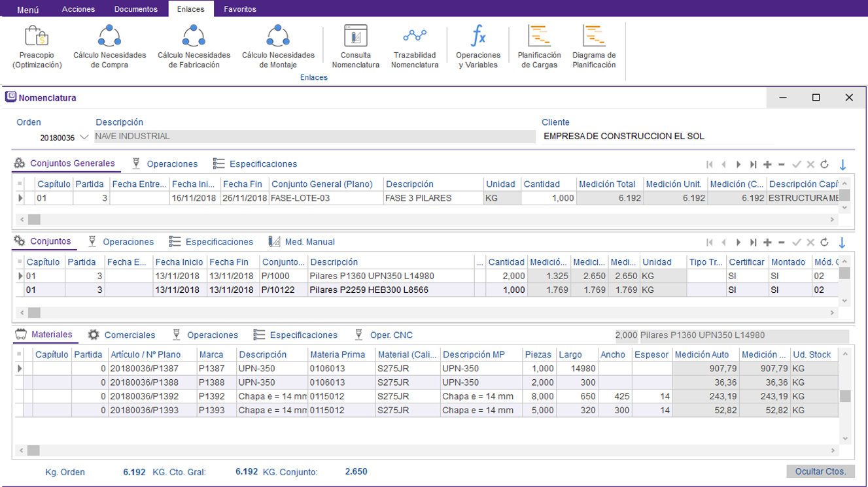Switch to the Favoritos ribbon tab
The width and height of the screenshot is (868, 487).
coord(239,9)
